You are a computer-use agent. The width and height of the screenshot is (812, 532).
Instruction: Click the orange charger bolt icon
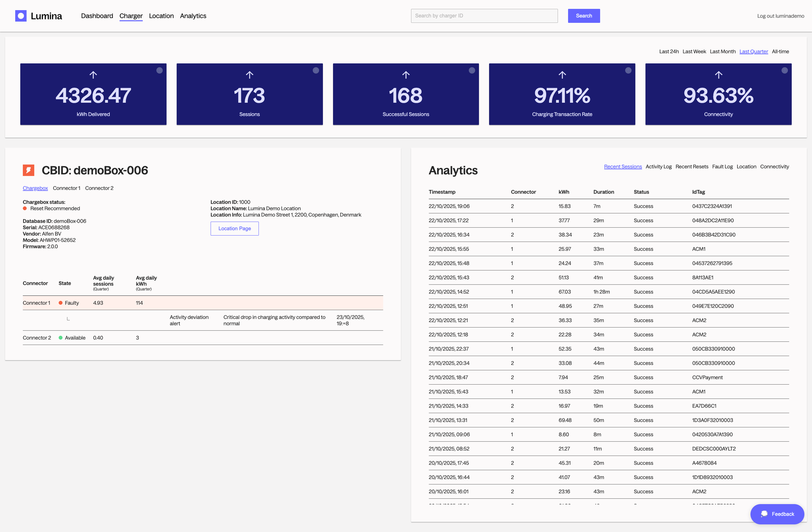tap(29, 170)
